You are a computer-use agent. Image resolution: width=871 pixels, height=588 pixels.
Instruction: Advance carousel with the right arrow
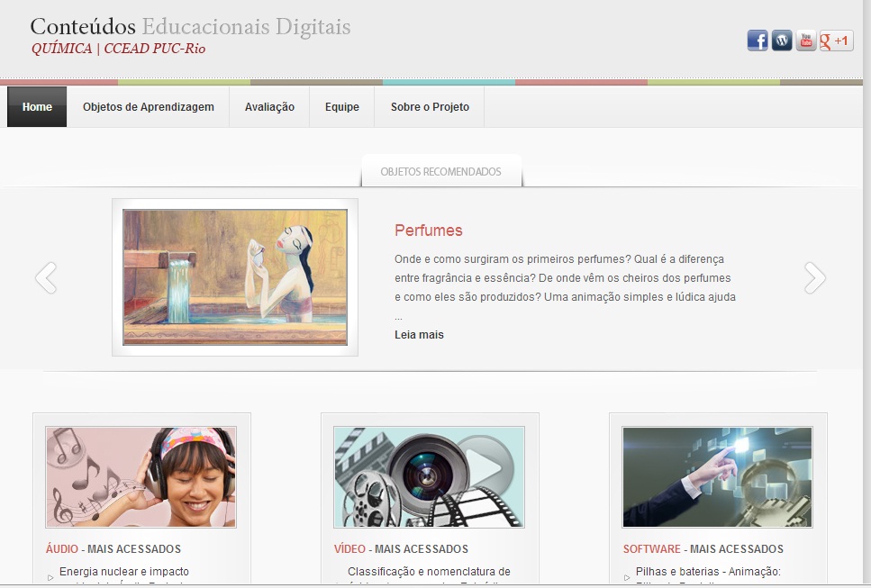pyautogui.click(x=814, y=277)
